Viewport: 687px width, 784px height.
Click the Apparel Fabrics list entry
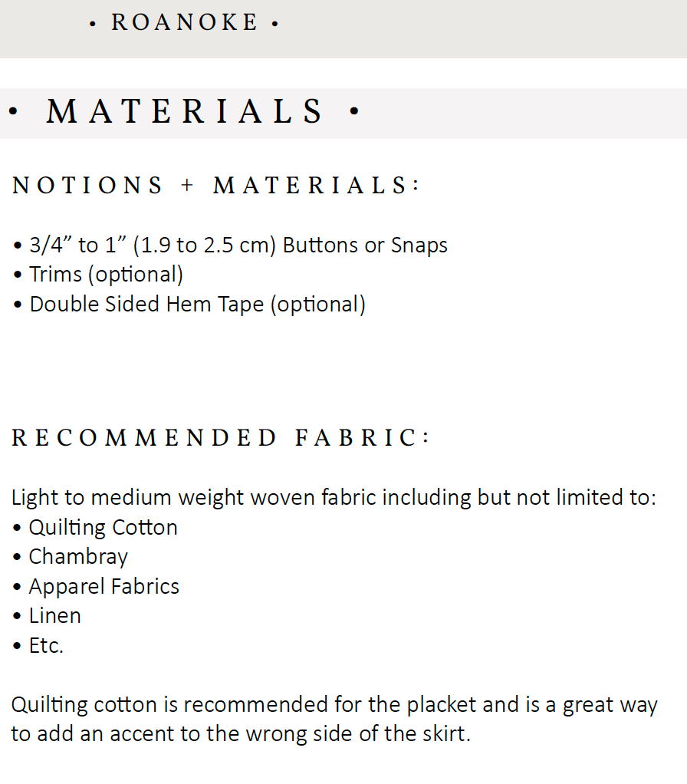[104, 587]
